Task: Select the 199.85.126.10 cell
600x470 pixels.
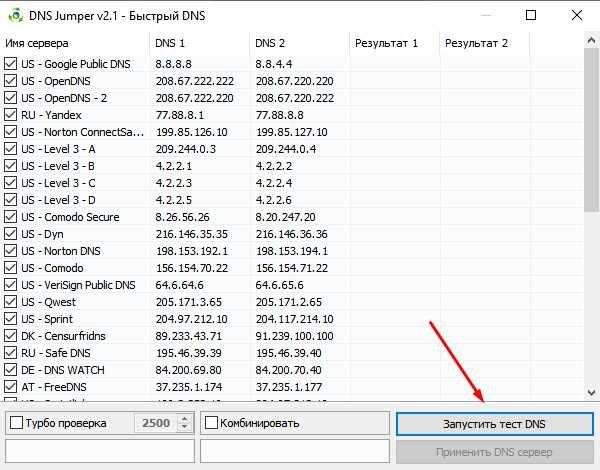Action: [x=191, y=132]
